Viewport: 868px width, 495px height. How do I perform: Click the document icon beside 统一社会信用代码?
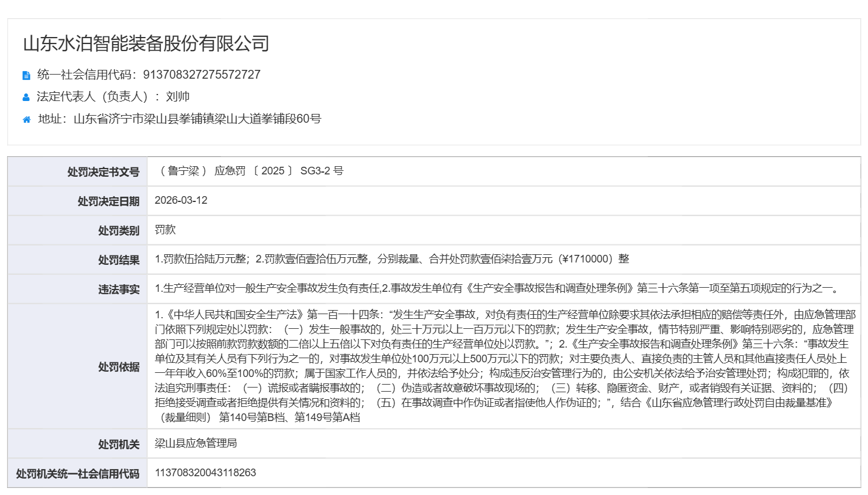[26, 75]
